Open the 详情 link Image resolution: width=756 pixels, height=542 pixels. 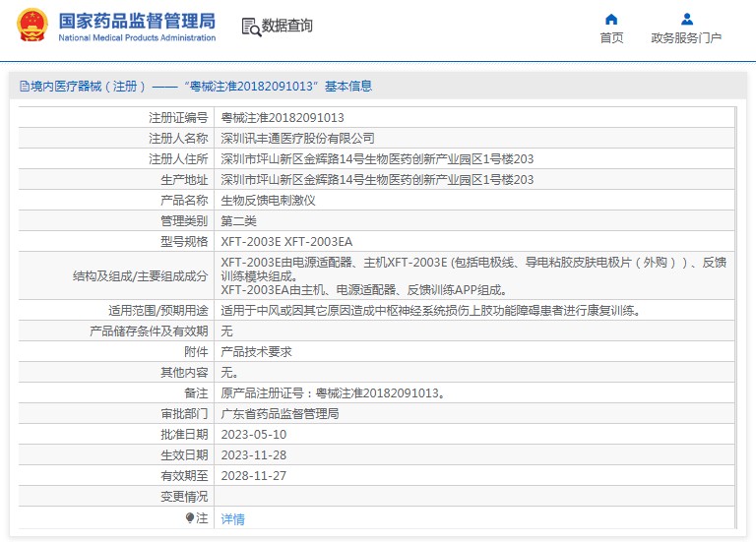(232, 518)
